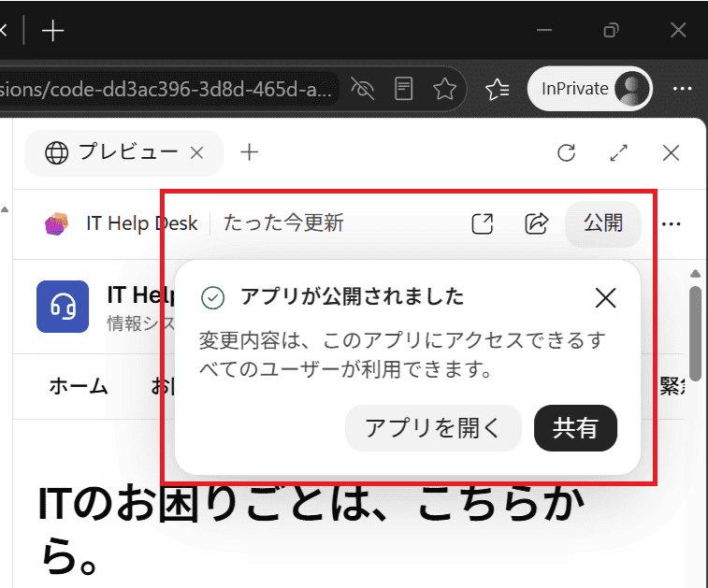Open the app in a new window icon
The image size is (708, 588).
click(x=483, y=223)
